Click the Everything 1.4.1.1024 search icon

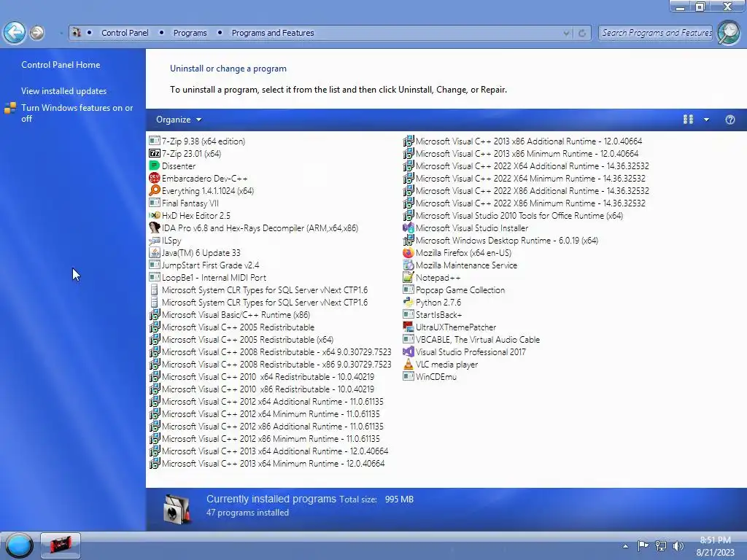(x=155, y=190)
